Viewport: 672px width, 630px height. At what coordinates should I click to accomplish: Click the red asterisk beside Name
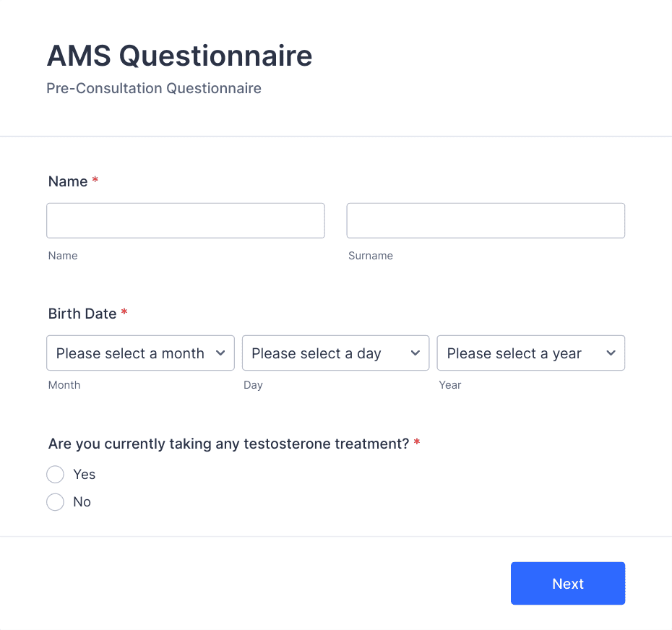point(95,181)
